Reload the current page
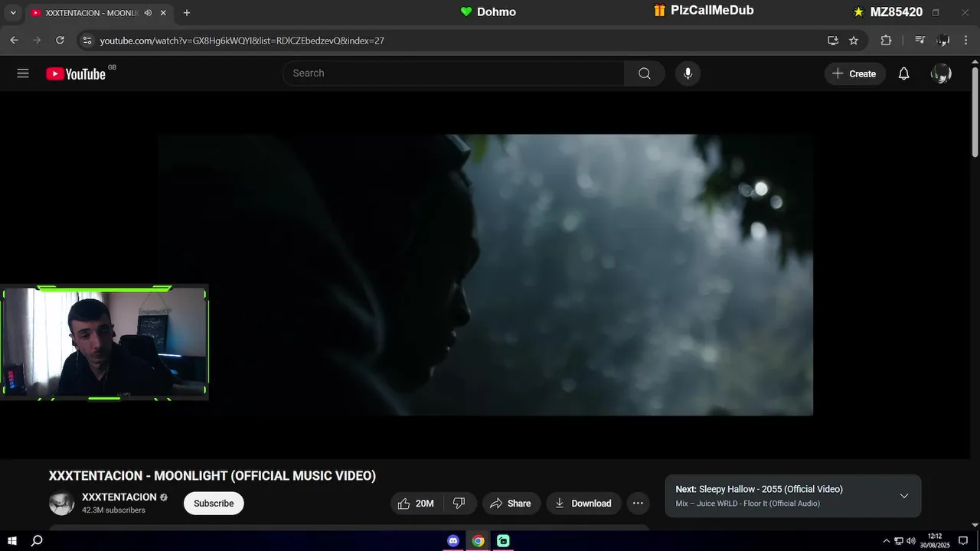Viewport: 980px width, 551px height. click(60, 40)
